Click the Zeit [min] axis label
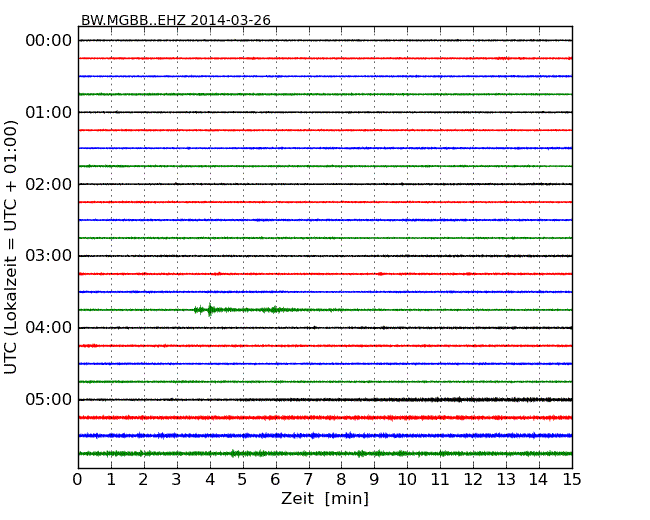 pos(325,498)
